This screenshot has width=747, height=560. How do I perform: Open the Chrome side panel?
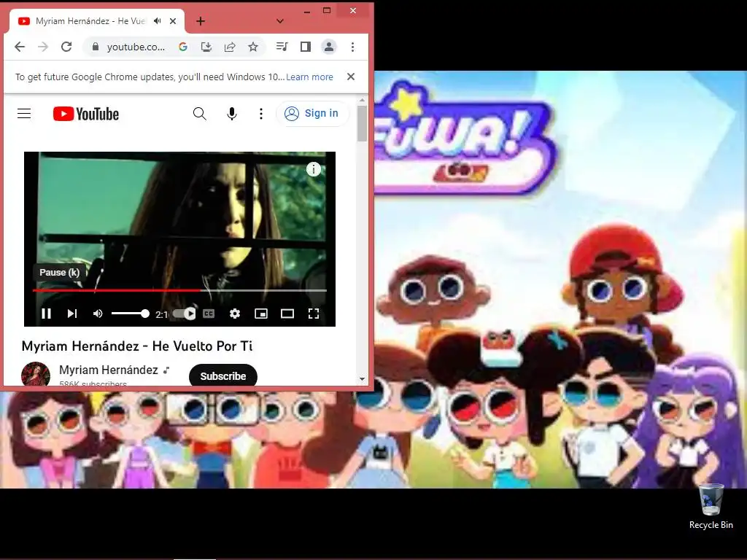tap(306, 47)
